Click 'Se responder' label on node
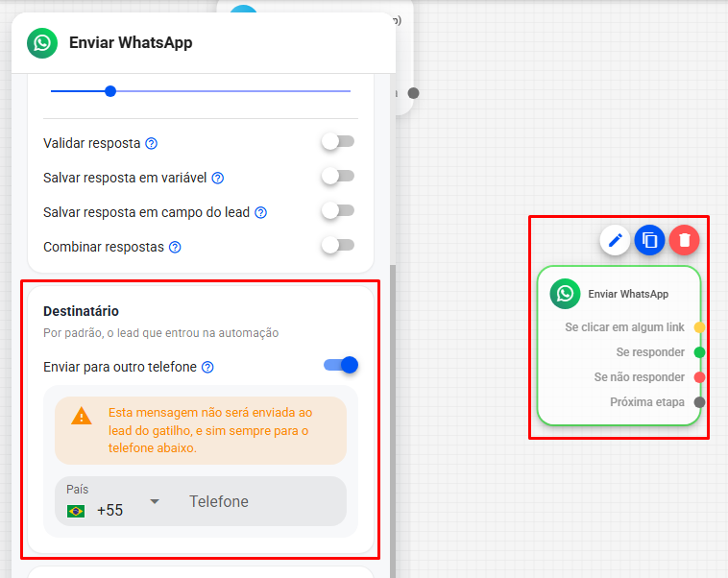 tap(650, 352)
